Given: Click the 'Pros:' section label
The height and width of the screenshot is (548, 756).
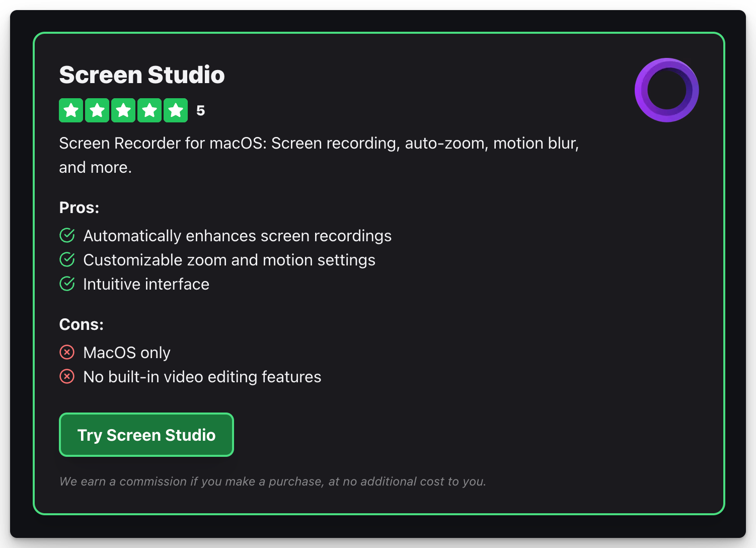Looking at the screenshot, I should [79, 207].
